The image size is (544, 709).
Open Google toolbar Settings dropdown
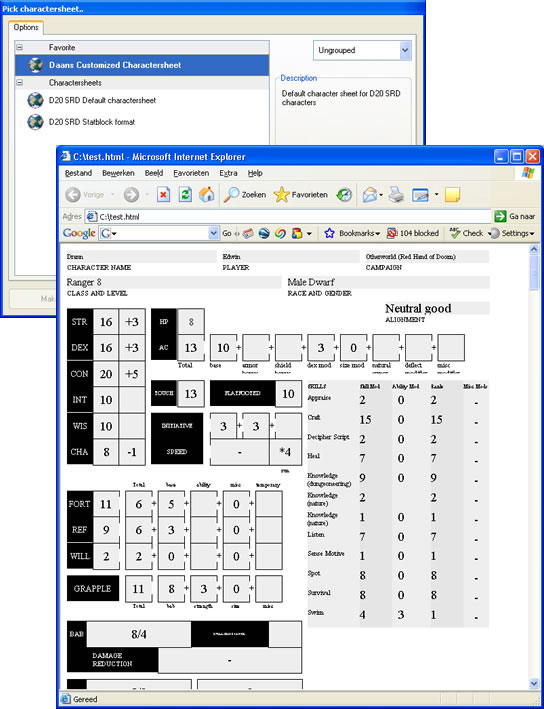click(x=513, y=233)
